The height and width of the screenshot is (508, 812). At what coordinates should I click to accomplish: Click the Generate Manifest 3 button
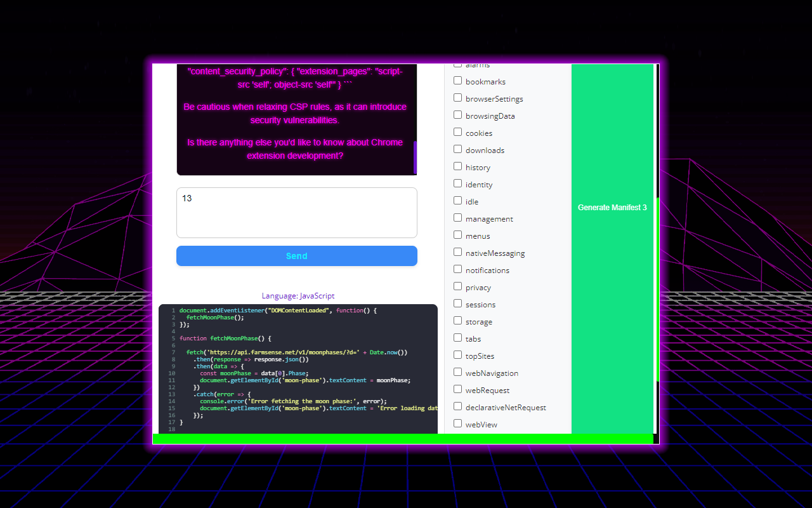pos(612,249)
